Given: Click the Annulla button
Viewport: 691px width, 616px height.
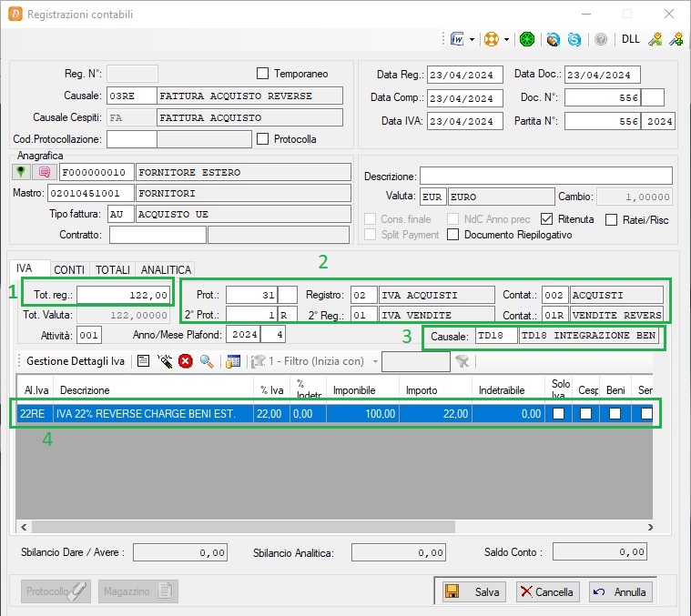Looking at the screenshot, I should (x=621, y=591).
